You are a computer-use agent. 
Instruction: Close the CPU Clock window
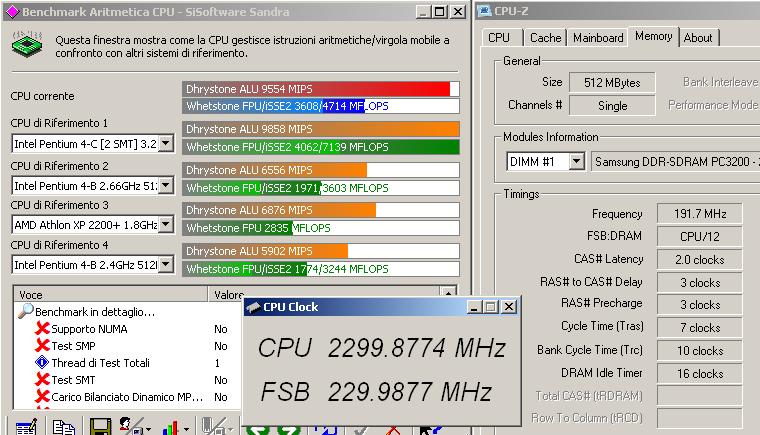[508, 306]
